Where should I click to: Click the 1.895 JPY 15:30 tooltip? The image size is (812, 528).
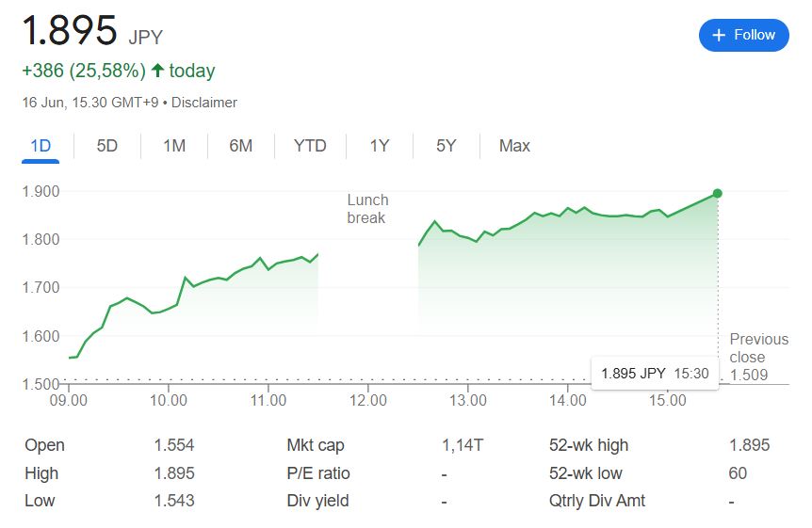point(655,374)
